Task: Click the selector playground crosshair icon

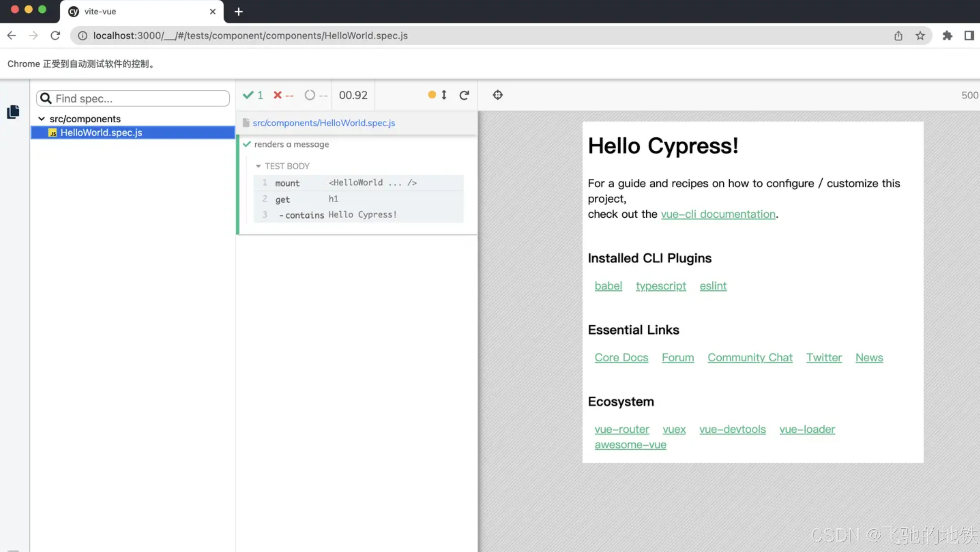Action: click(x=498, y=95)
